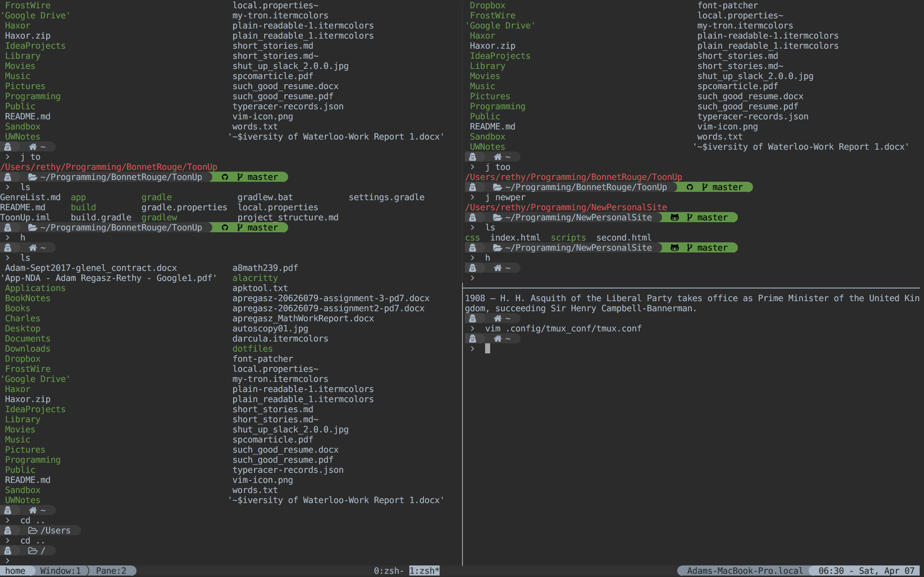The image size is (924, 577).
Task: Click the Adams-MacBook-Pro.local hostname segment
Action: pyautogui.click(x=745, y=571)
